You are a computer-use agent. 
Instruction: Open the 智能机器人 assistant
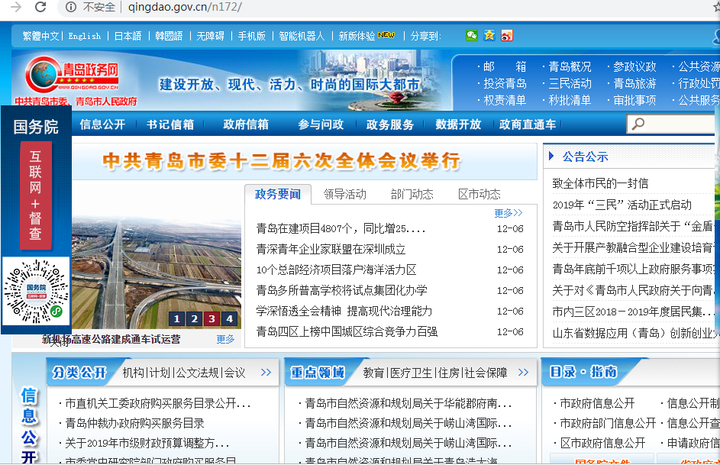[302, 36]
